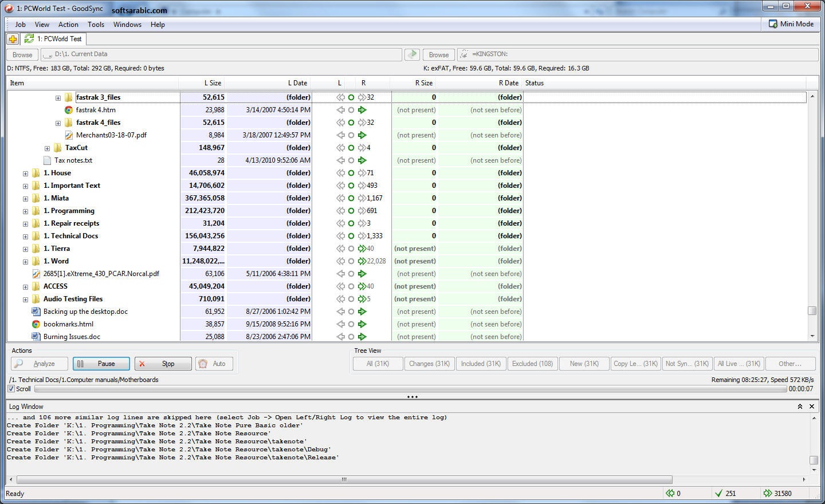
Task: Open the Action menu
Action: [x=68, y=25]
